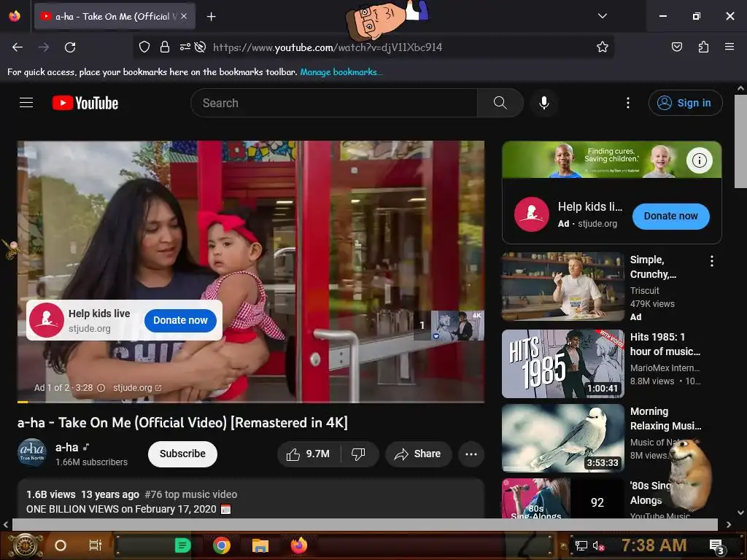
Task: Open the tracking protection shield icon
Action: (144, 47)
